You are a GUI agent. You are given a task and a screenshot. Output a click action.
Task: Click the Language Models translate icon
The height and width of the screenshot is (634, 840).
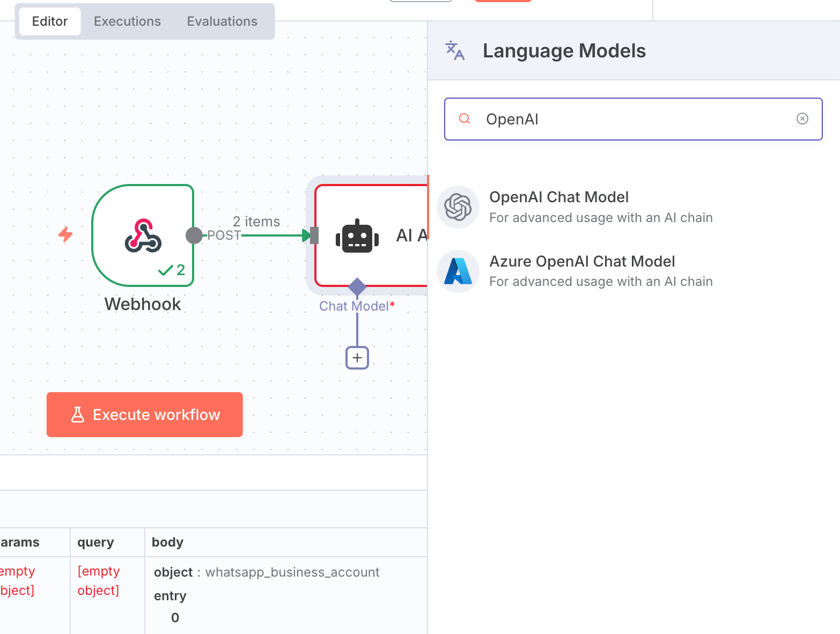[x=455, y=50]
